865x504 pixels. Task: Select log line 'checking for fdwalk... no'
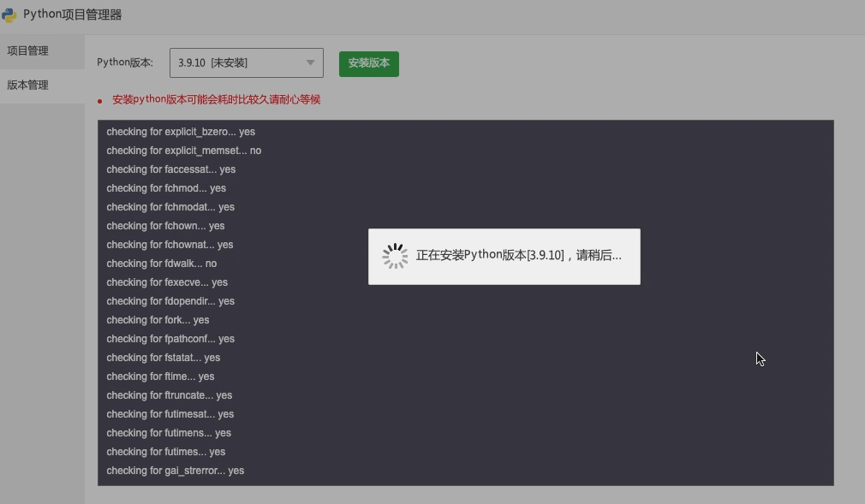[x=162, y=264]
